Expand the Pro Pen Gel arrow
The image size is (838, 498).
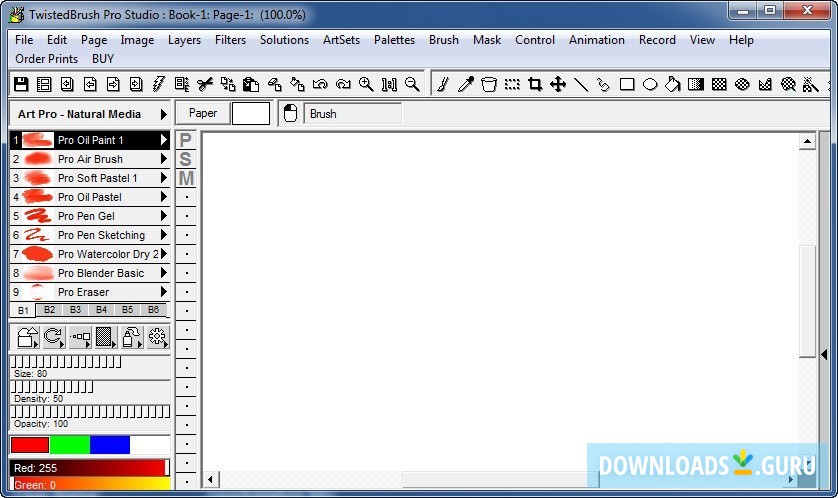point(164,216)
